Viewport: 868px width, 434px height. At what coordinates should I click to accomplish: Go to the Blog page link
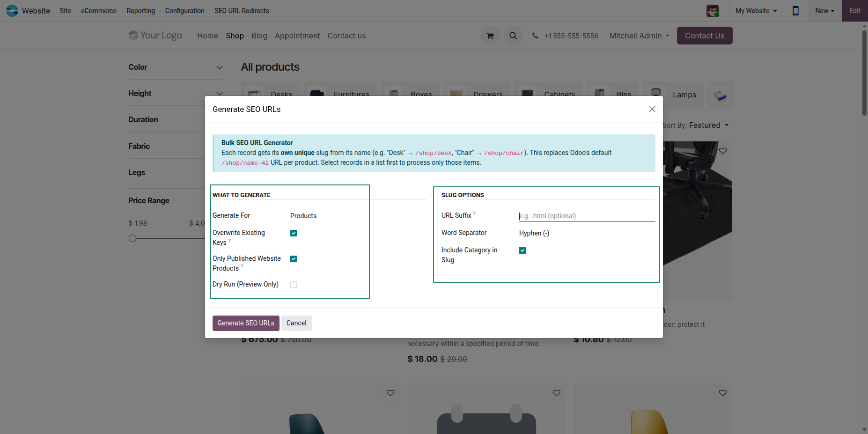259,36
